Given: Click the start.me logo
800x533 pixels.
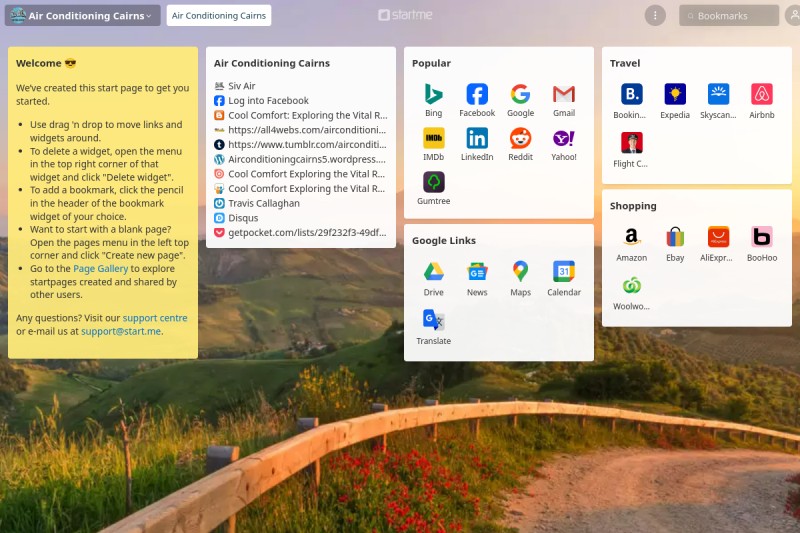Looking at the screenshot, I should [405, 15].
